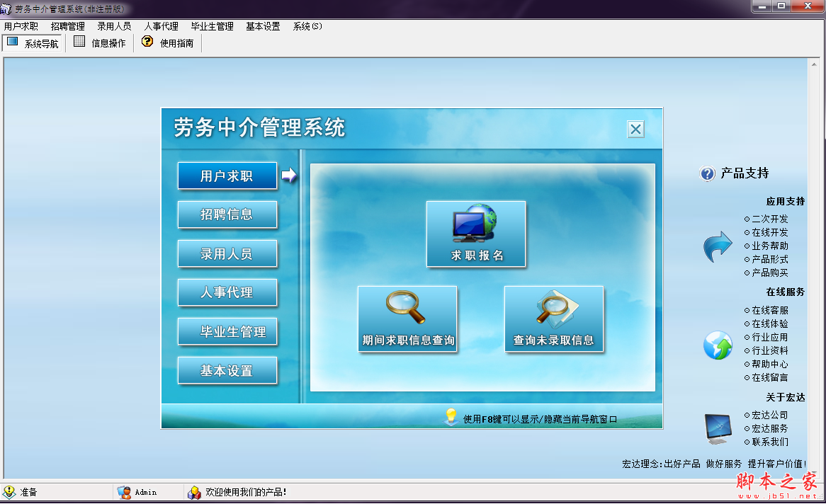
Task: Switch to 招聘信息 section
Action: click(x=227, y=214)
